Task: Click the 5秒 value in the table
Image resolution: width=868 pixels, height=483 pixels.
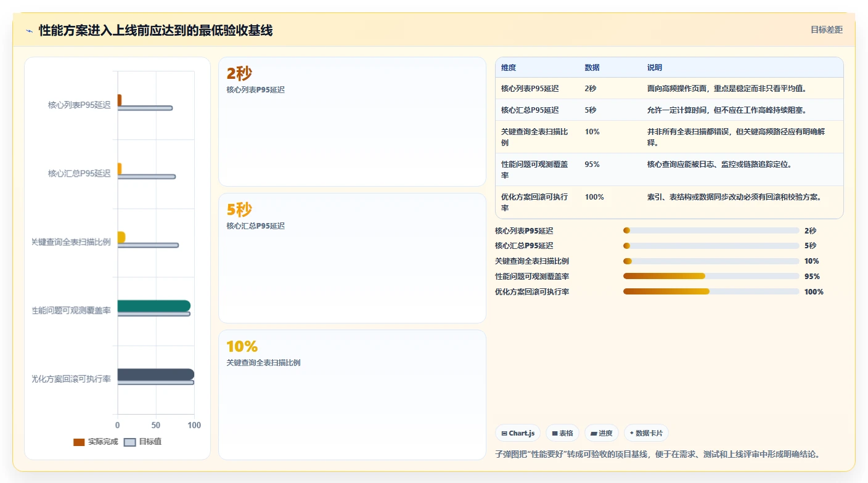Action: (590, 110)
